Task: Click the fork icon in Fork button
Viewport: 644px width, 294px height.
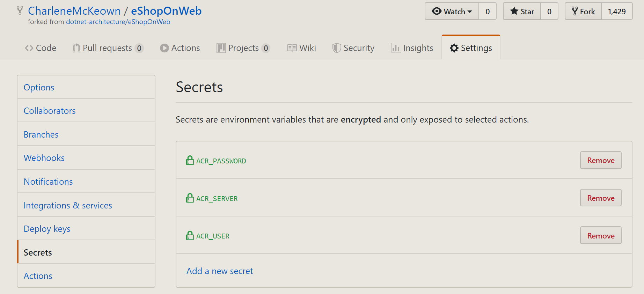Action: coord(575,11)
